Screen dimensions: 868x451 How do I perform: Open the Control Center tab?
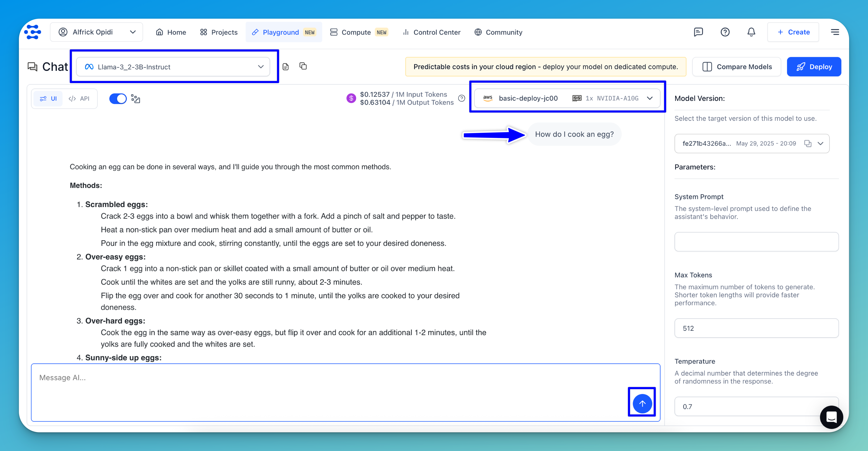click(x=431, y=32)
